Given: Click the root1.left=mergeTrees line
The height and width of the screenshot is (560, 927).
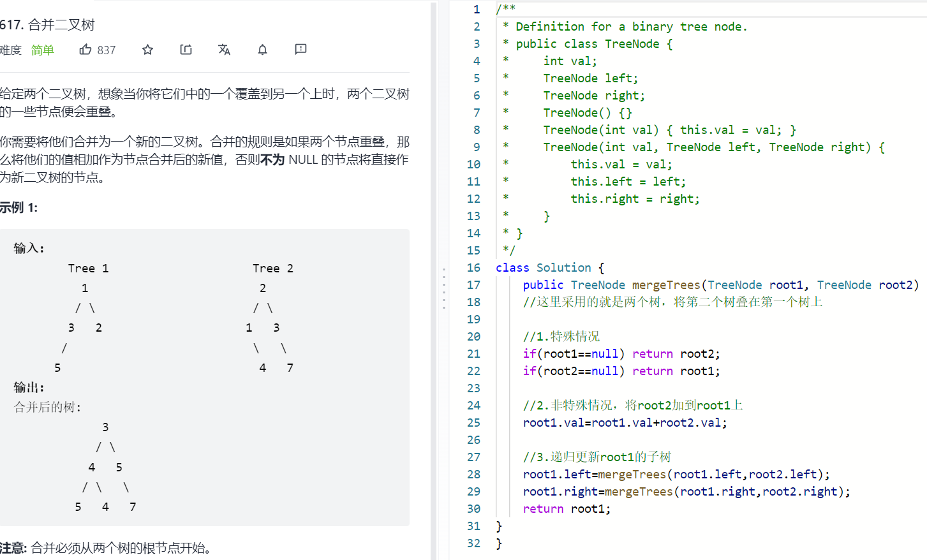Looking at the screenshot, I should (677, 475).
